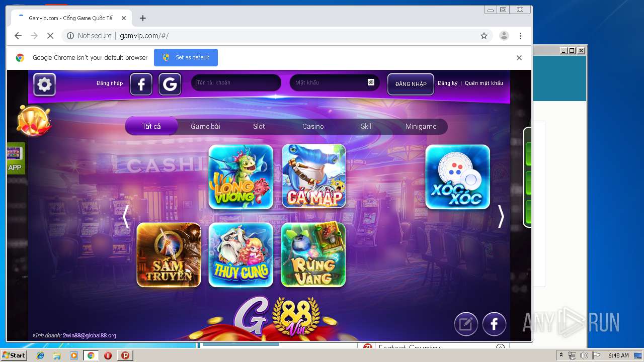The width and height of the screenshot is (644, 362).
Task: Click the Chrome taskbar icon
Action: (91, 355)
